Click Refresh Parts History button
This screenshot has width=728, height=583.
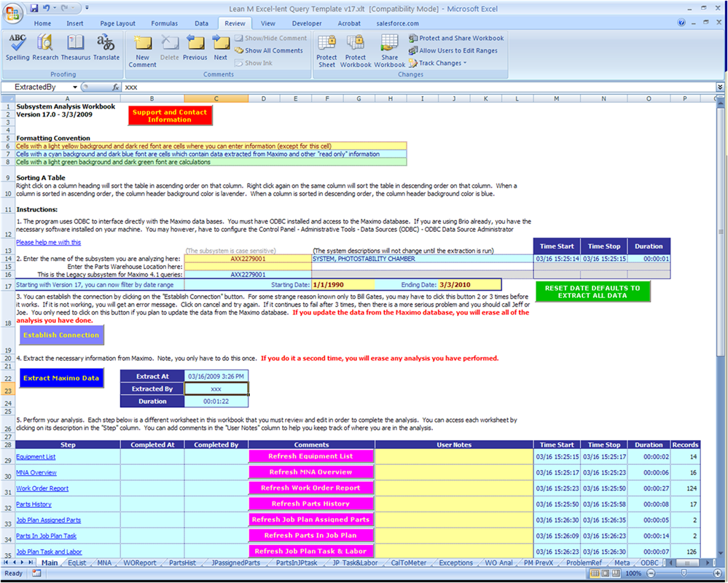click(311, 504)
